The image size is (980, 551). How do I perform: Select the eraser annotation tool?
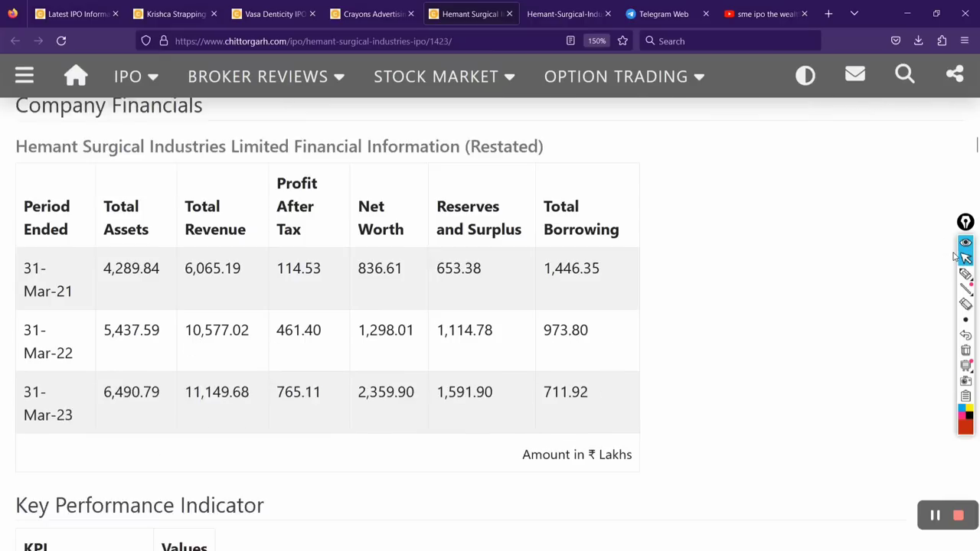[965, 304]
